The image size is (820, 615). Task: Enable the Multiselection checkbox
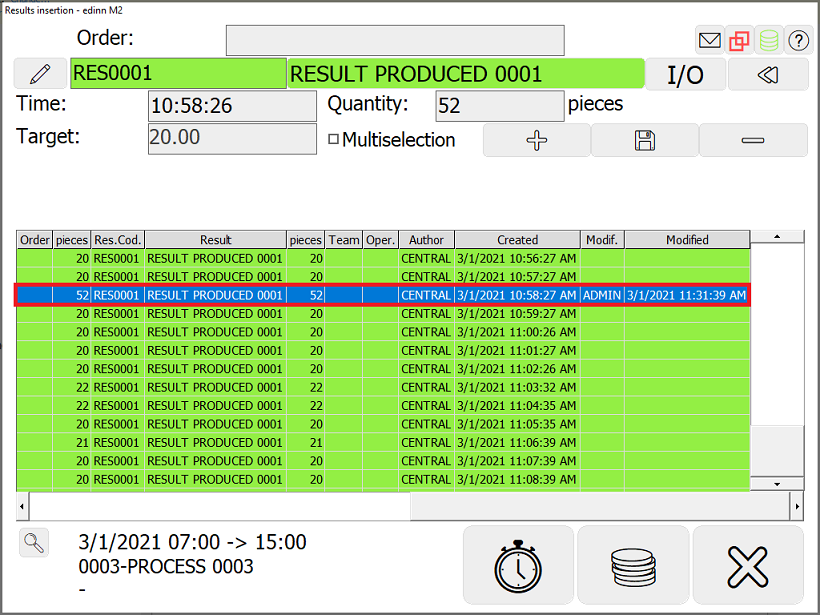334,139
